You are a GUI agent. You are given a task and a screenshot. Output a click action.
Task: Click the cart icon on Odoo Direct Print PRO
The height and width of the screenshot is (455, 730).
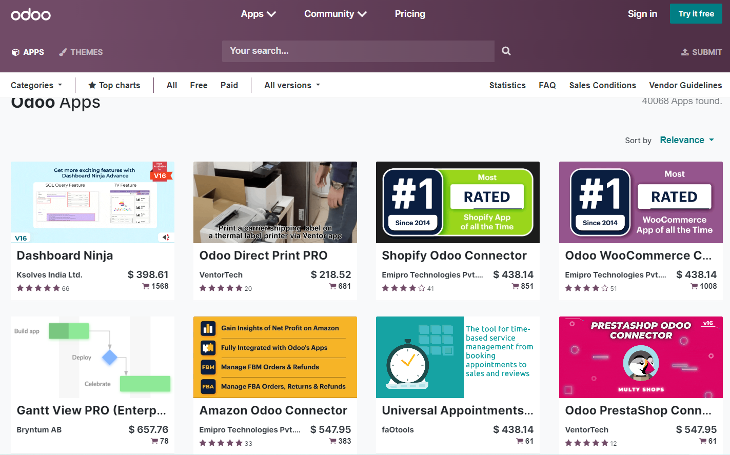coord(332,286)
